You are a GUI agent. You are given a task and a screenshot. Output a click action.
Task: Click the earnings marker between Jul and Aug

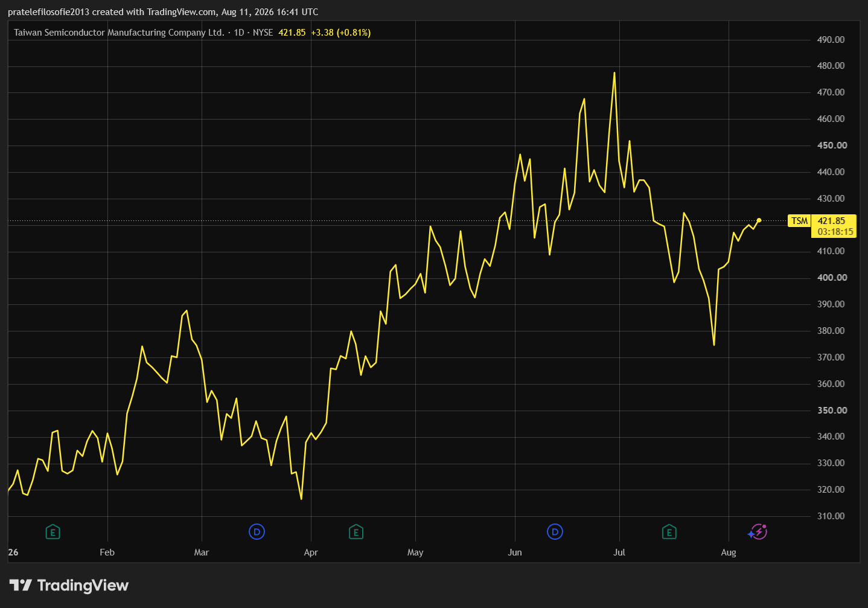[x=669, y=532]
